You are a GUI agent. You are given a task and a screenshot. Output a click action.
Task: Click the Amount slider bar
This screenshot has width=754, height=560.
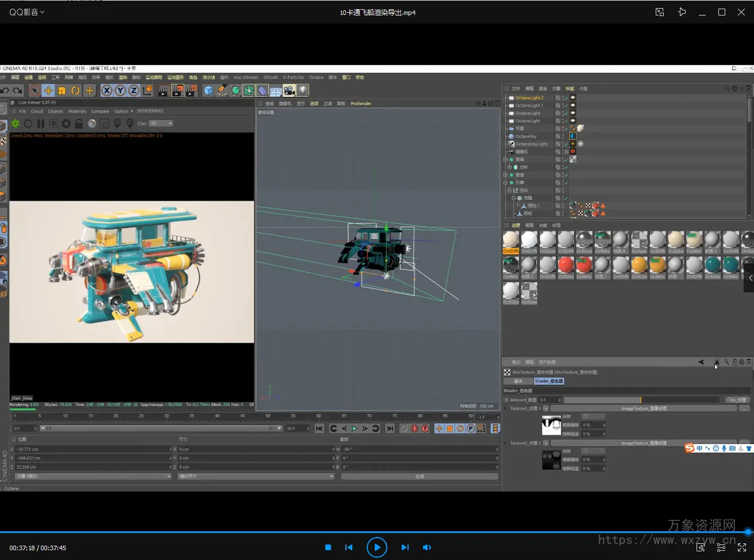[641, 400]
